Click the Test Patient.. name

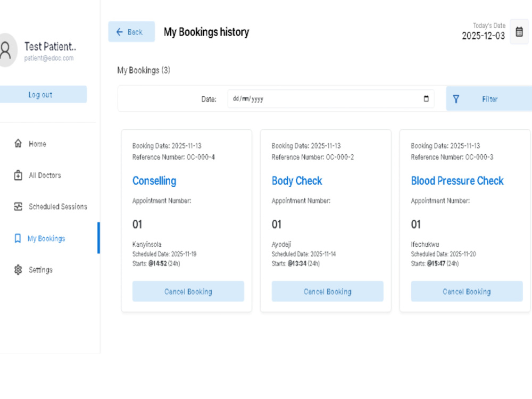point(50,46)
